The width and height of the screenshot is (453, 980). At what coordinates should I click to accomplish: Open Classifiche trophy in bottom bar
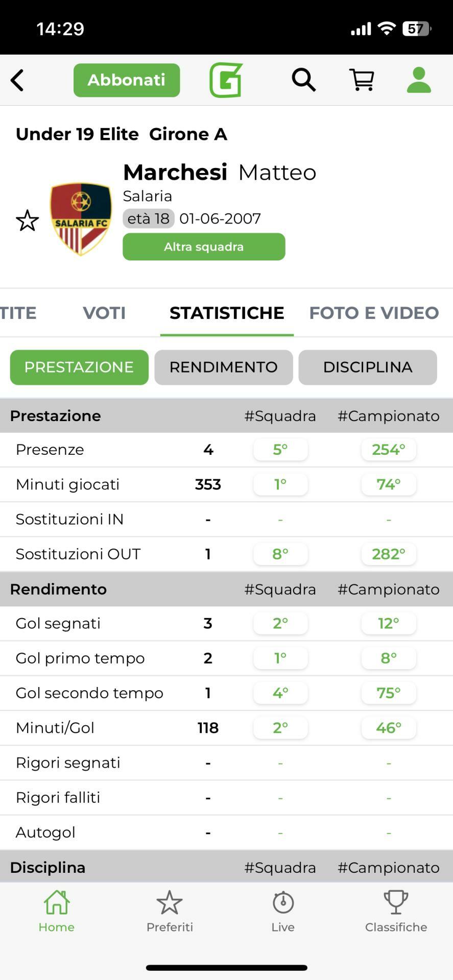point(396,912)
